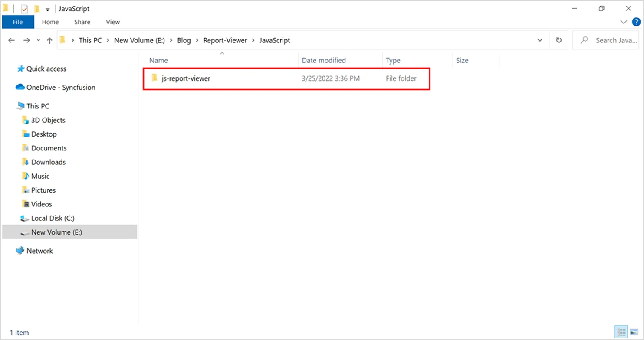Sort files by clicking Date modified column header
The height and width of the screenshot is (340, 644).
[x=324, y=60]
